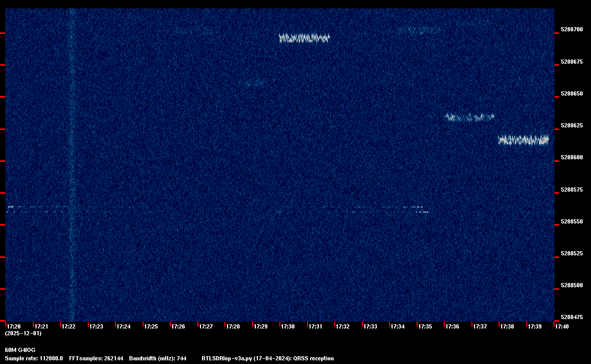Click the 5288625 frequency label
Image resolution: width=591 pixels, height=364 pixels.
(571, 125)
